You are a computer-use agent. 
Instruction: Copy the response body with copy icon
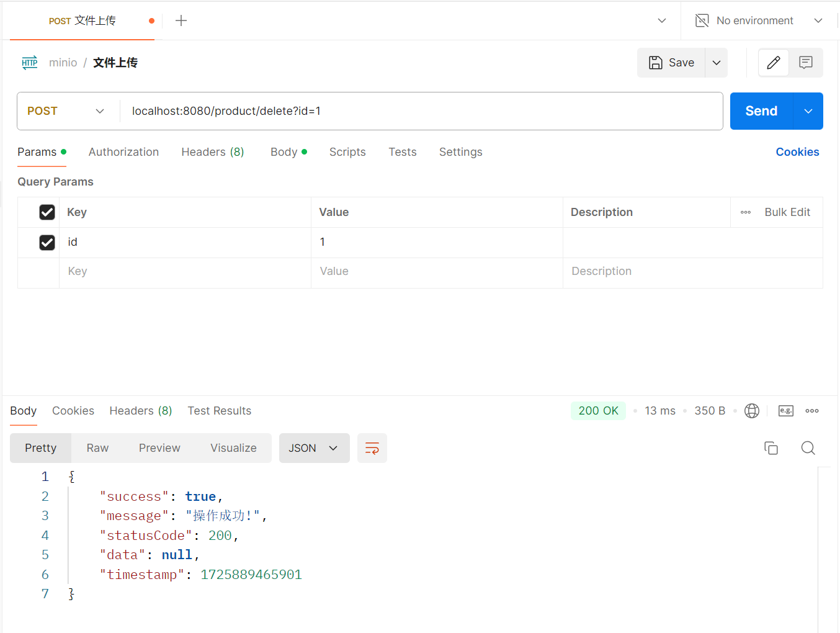tap(771, 448)
